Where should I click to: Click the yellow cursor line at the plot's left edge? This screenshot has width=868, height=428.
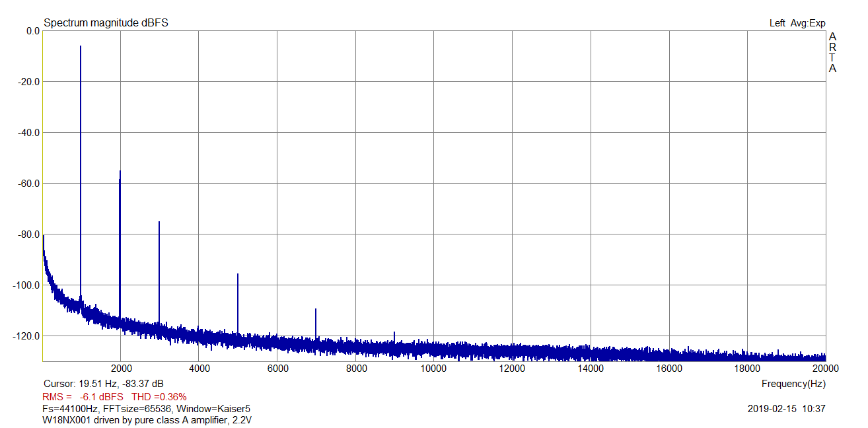pos(43,196)
